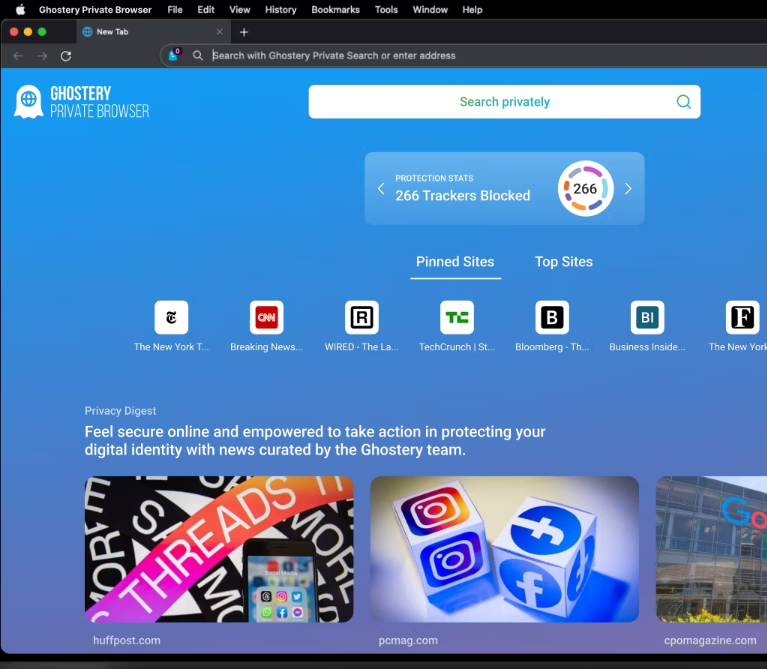Click the 266 Trackers Blocked text
The height and width of the screenshot is (669, 767).
click(x=463, y=196)
